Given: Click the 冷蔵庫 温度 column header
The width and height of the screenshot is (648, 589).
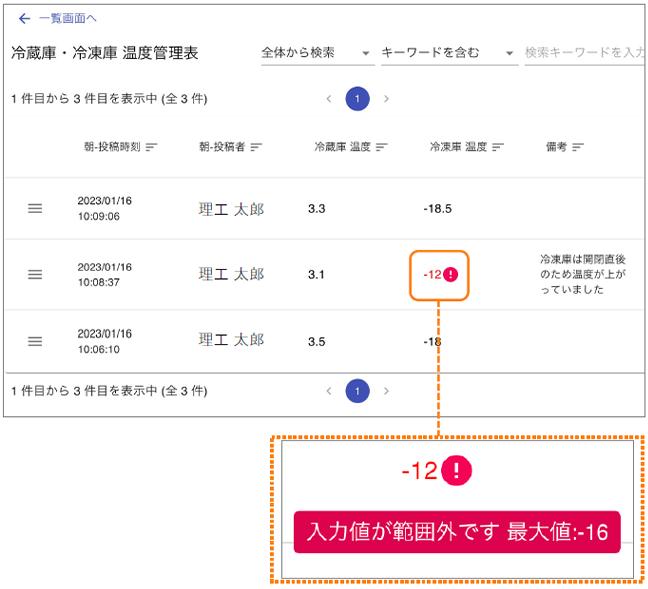Looking at the screenshot, I should (343, 147).
